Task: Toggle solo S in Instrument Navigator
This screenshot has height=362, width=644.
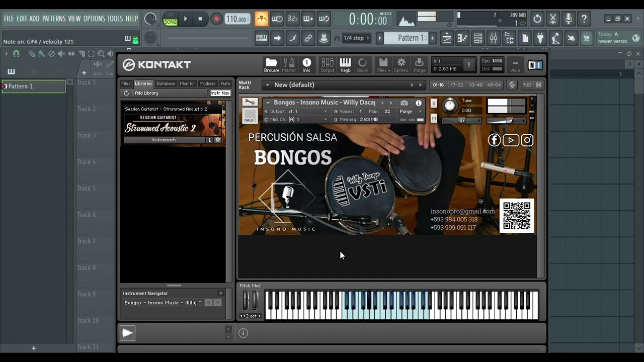Action: pos(208,303)
